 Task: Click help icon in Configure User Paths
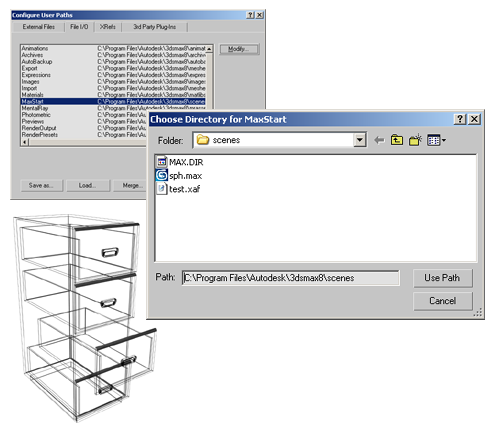point(250,15)
